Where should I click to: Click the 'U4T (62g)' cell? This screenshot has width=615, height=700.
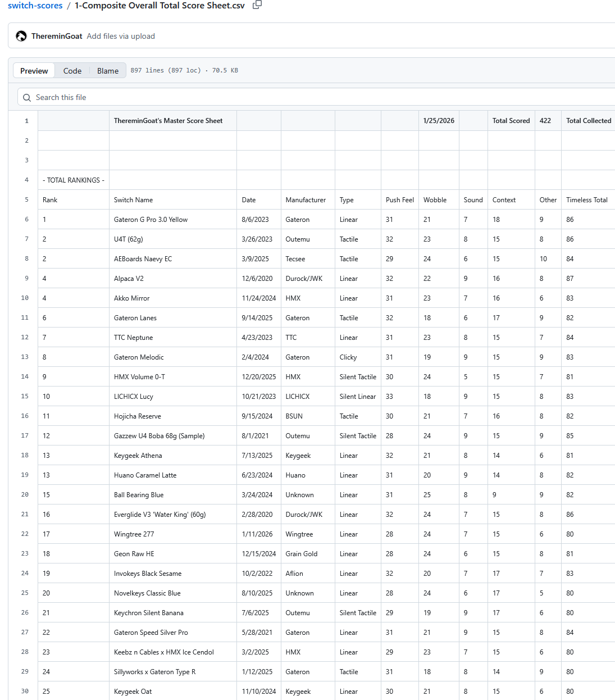pyautogui.click(x=173, y=239)
